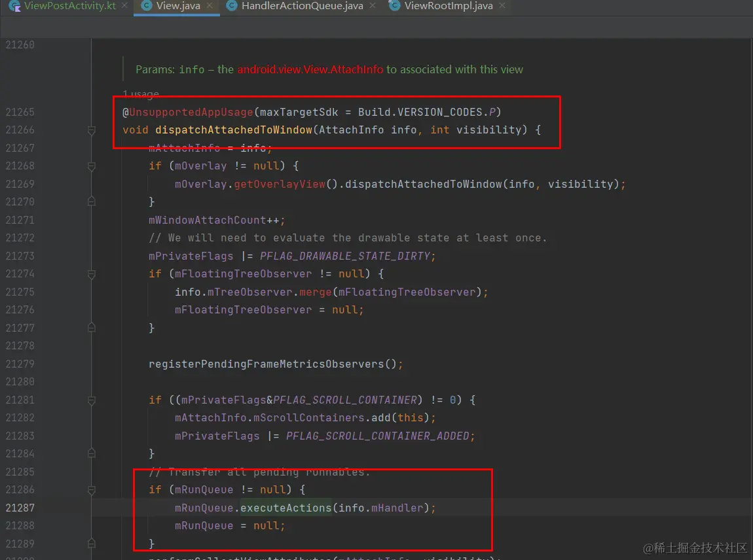The width and height of the screenshot is (753, 560).
Task: Click line number 21265 in the gutter
Action: pyautogui.click(x=20, y=113)
